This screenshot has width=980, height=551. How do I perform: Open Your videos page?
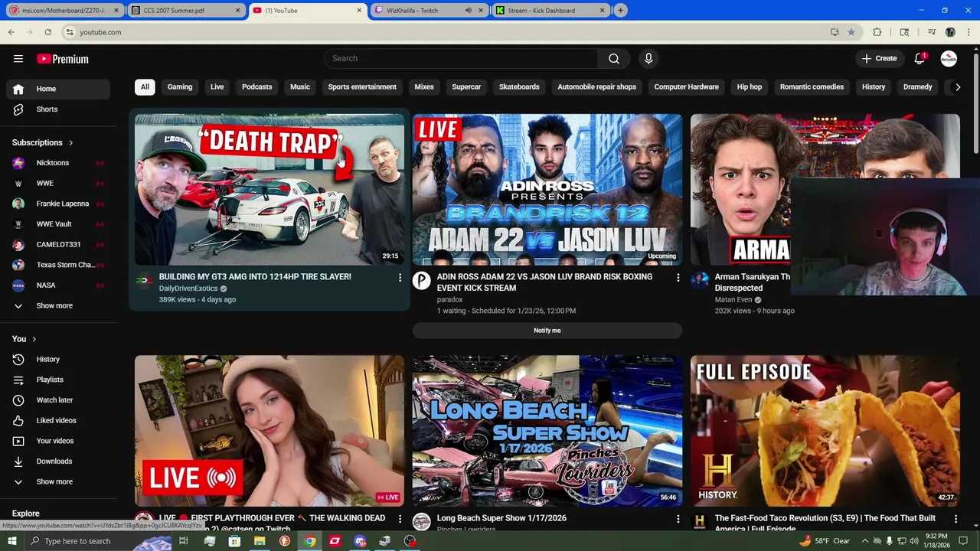pos(58,441)
